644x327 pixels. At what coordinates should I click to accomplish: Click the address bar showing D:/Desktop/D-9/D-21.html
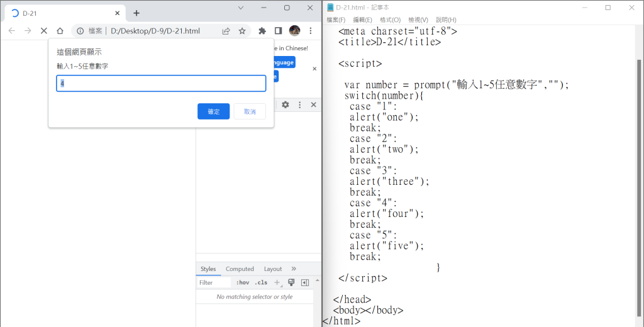155,31
